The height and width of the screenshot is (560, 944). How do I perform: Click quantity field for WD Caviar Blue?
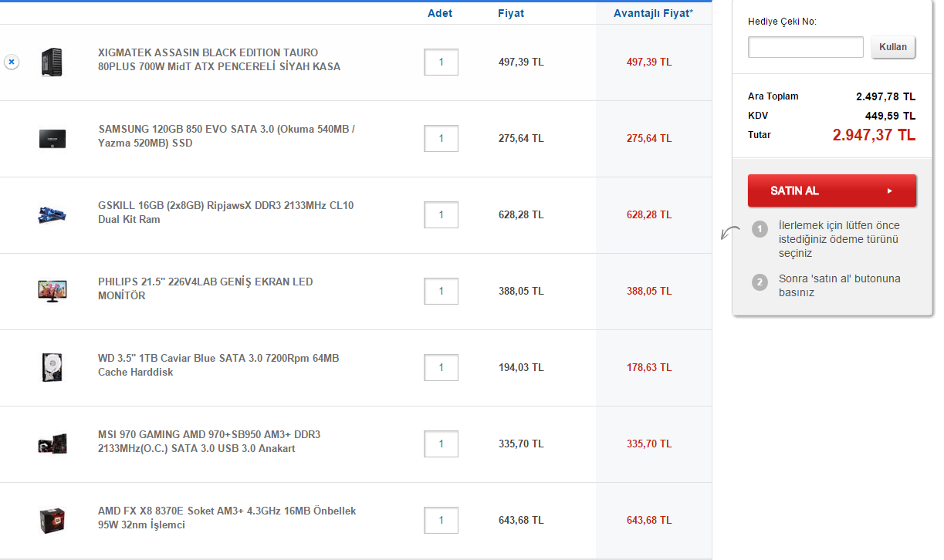pyautogui.click(x=441, y=368)
